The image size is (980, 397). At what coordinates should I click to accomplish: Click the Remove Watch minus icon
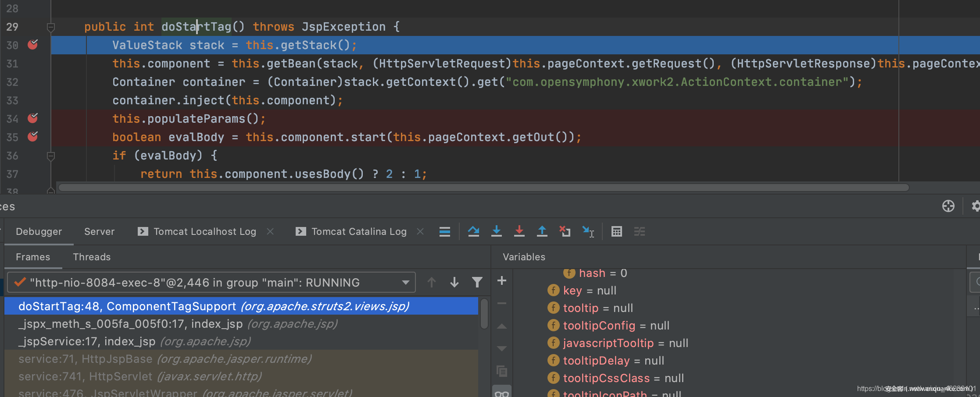502,303
